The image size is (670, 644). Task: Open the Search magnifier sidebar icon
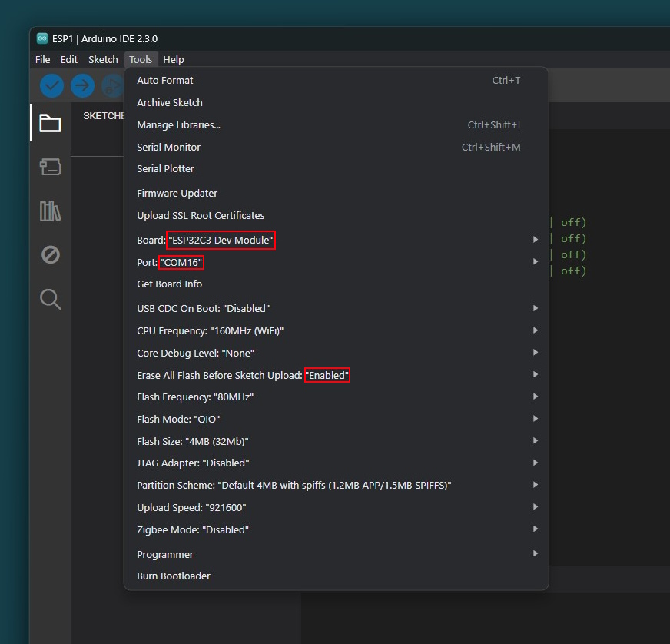(51, 299)
